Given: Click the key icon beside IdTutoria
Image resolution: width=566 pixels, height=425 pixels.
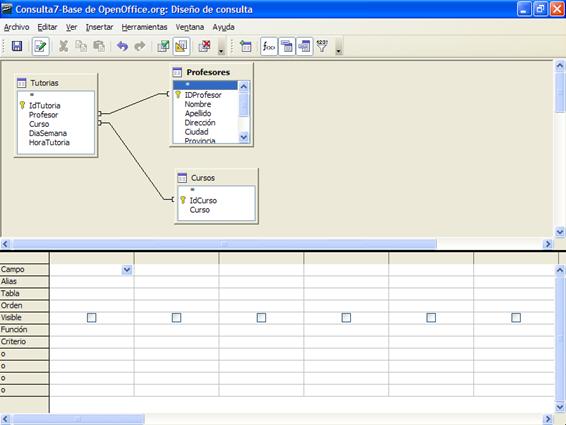Looking at the screenshot, I should coord(22,105).
